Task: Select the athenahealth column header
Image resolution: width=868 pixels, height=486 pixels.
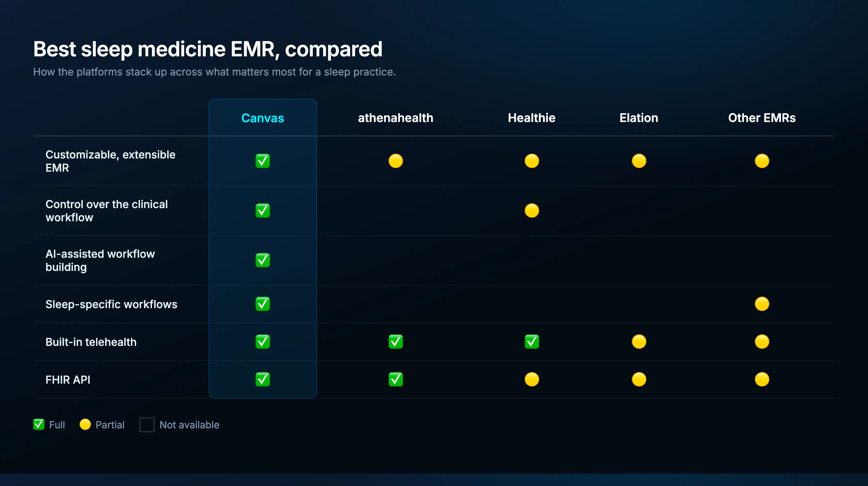Action: 396,118
